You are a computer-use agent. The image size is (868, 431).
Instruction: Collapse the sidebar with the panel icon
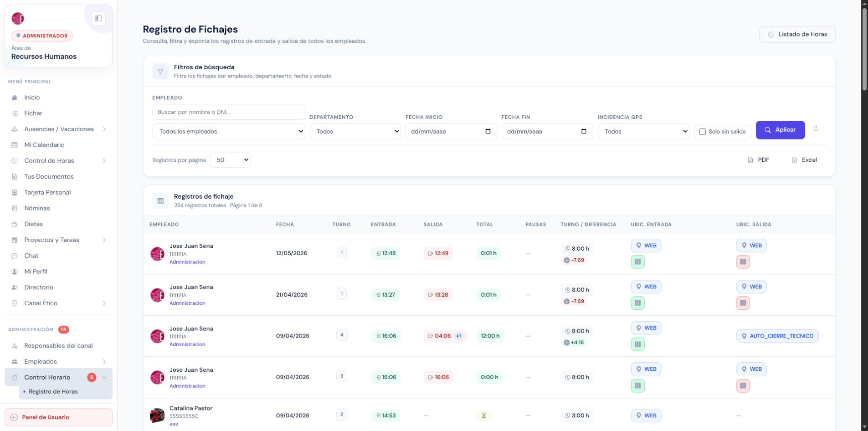[x=98, y=18]
